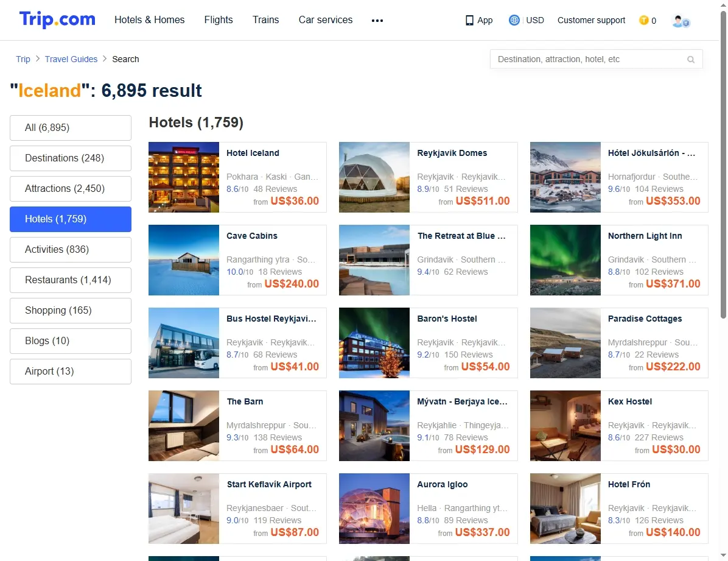Follow the Travel Guides breadcrumb link
This screenshot has height=561, width=728.
pyautogui.click(x=71, y=59)
